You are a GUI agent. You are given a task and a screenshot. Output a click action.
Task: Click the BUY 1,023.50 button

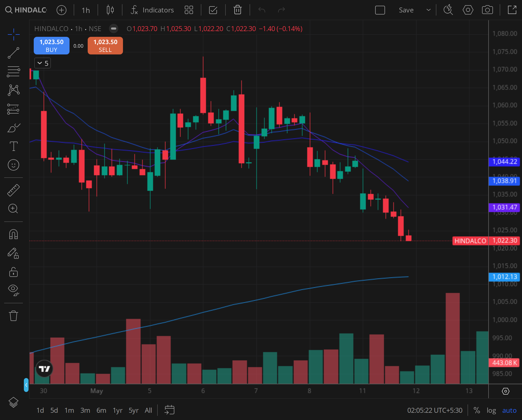[52, 46]
